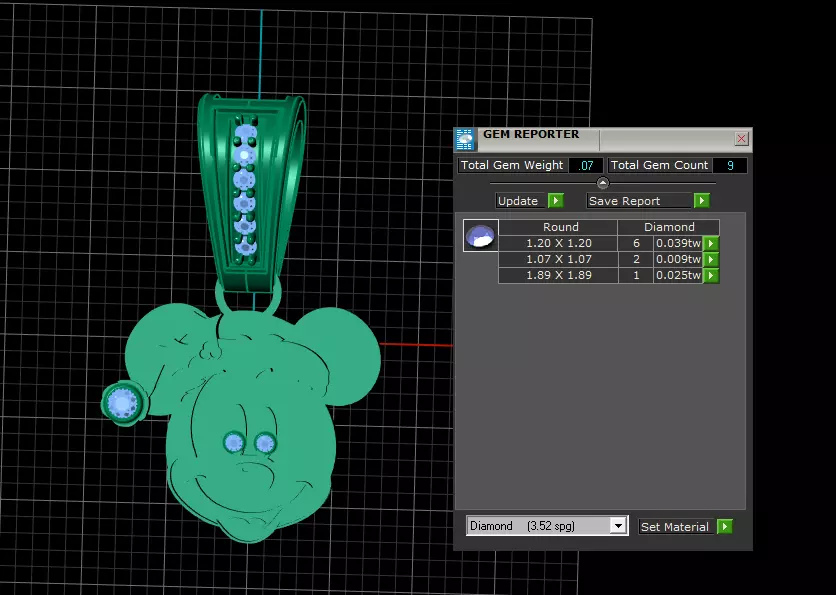The width and height of the screenshot is (836, 595).
Task: Click the 0.009tw weight cell
Action: 678,259
